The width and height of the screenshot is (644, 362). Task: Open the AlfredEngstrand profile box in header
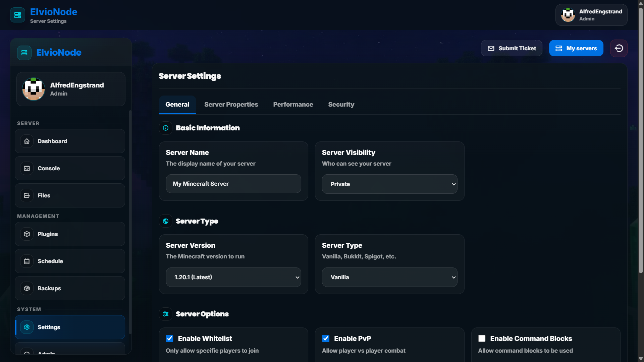pos(591,15)
